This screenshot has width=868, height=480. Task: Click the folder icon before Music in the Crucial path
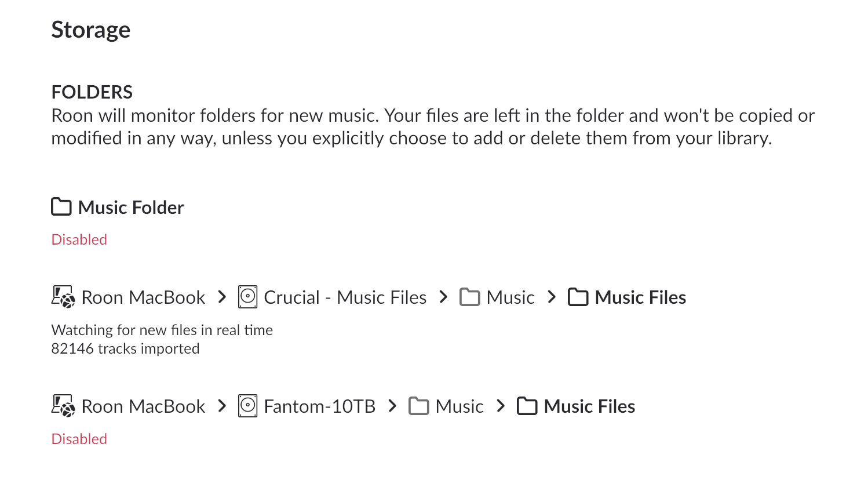470,297
